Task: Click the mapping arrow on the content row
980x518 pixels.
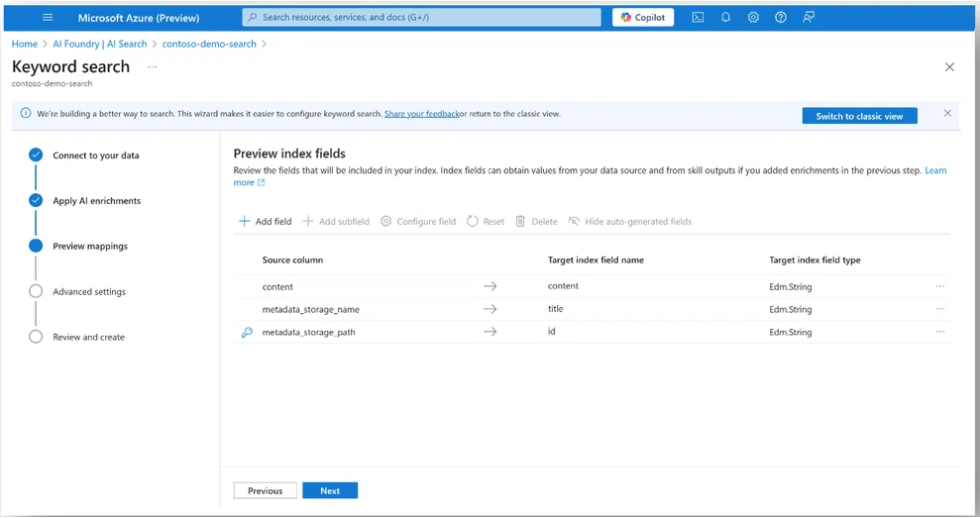Action: pos(490,286)
